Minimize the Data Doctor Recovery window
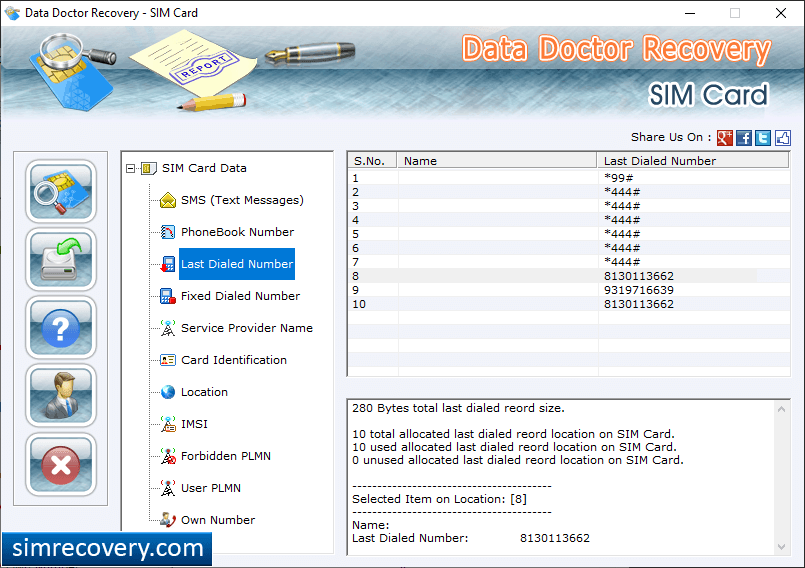The width and height of the screenshot is (805, 568). click(x=689, y=13)
